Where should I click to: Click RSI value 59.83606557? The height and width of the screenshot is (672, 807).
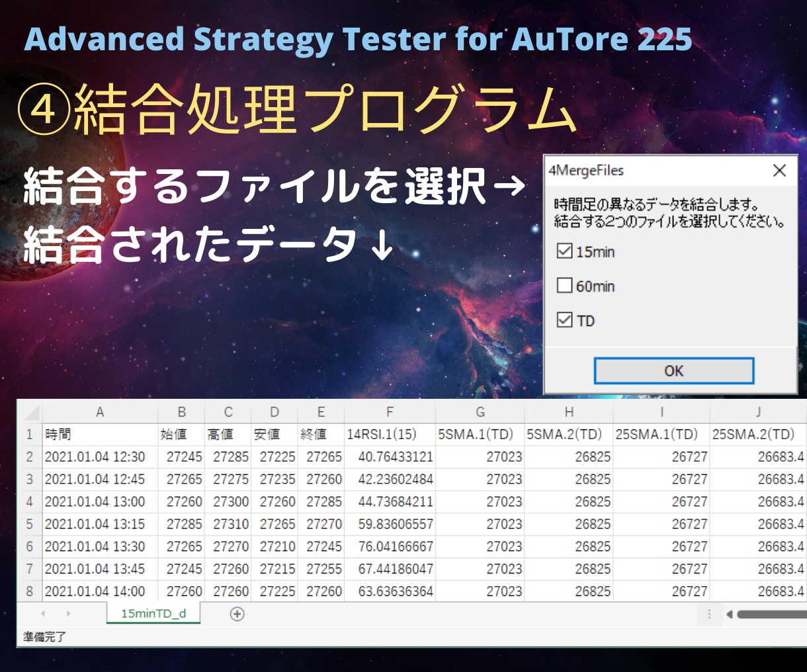390,524
